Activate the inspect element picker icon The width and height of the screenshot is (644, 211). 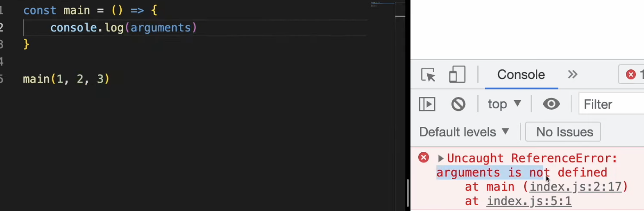click(429, 75)
